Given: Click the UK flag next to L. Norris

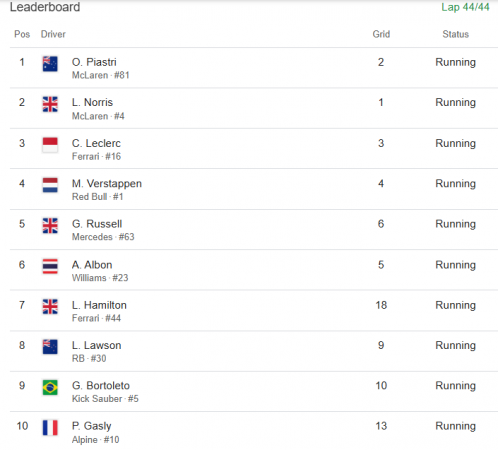Looking at the screenshot, I should point(50,104).
